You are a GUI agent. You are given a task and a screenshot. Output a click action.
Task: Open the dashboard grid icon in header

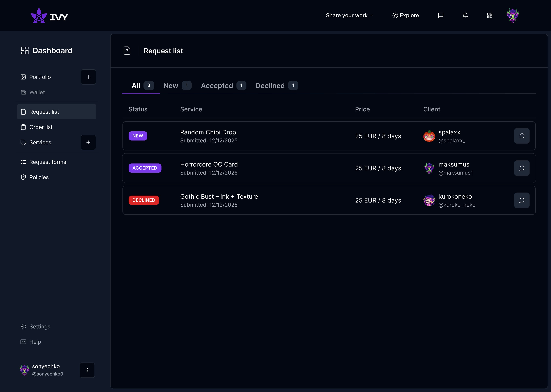[x=489, y=16]
